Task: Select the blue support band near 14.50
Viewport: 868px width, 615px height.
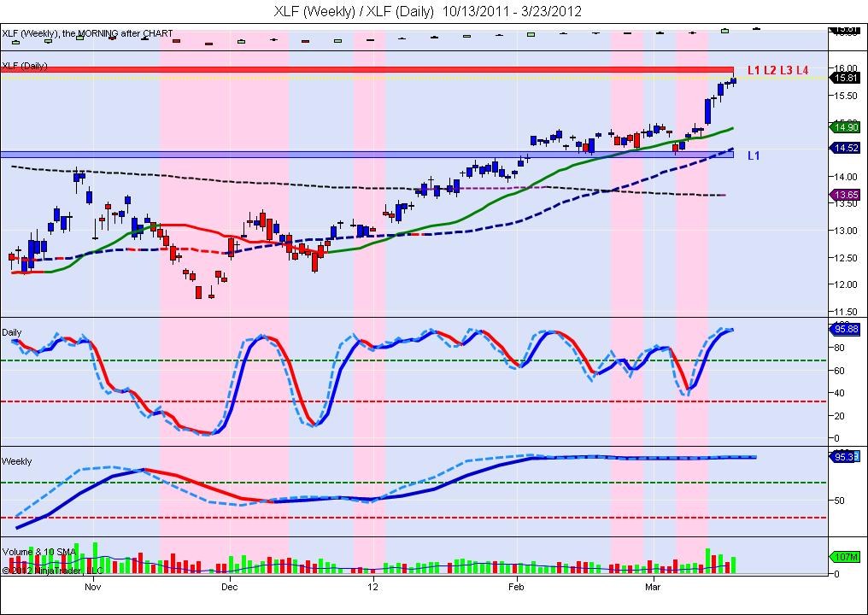Action: point(367,155)
